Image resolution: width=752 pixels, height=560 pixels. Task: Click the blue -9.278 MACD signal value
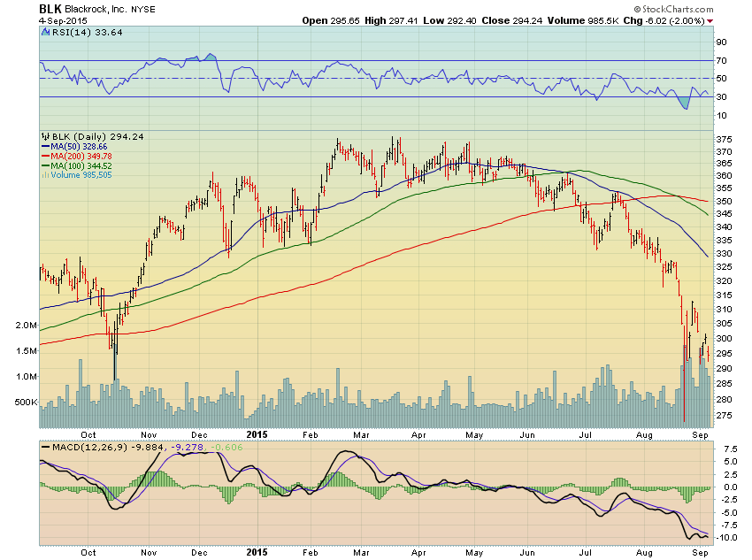click(187, 448)
